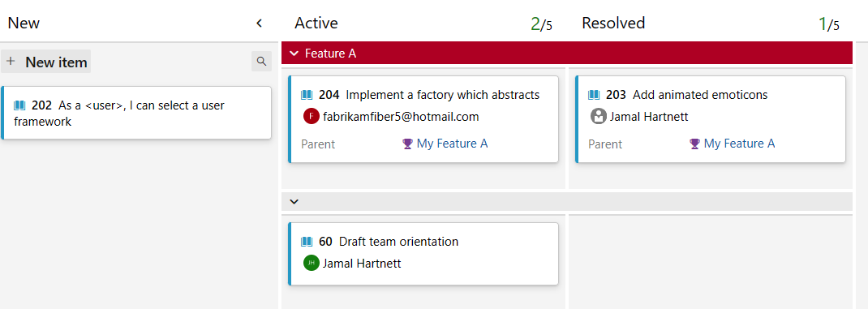Click the trophy icon on card 204

pyautogui.click(x=407, y=144)
